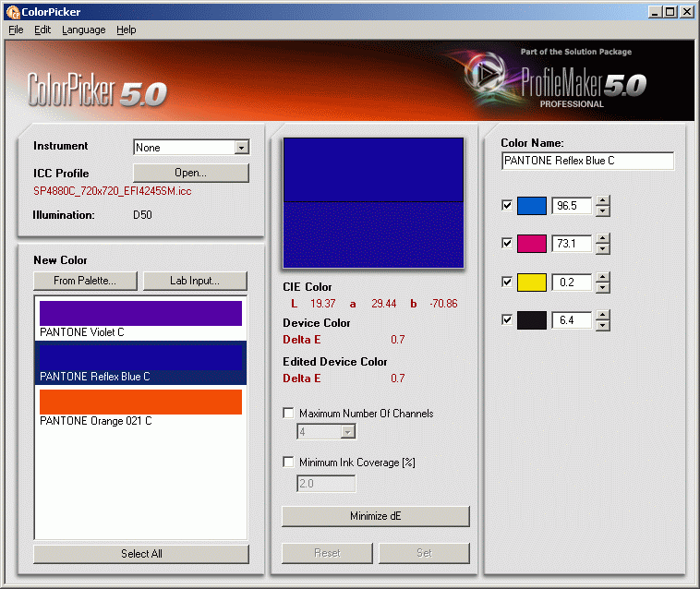Click the Reset button
700x589 pixels.
coord(327,553)
